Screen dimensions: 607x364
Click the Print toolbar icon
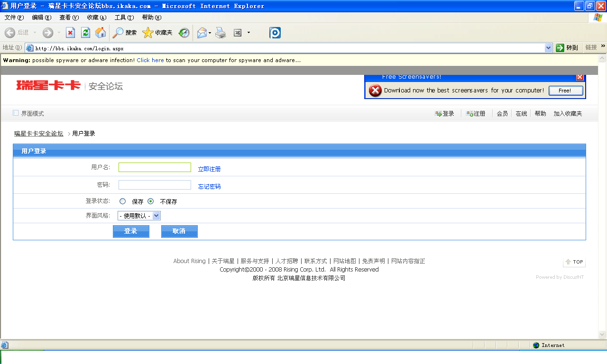221,33
